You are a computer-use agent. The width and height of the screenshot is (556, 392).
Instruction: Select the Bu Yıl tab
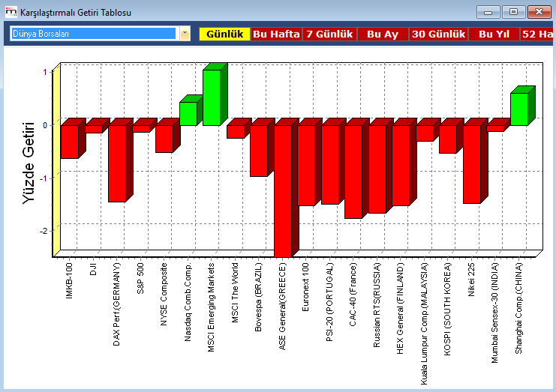(494, 34)
